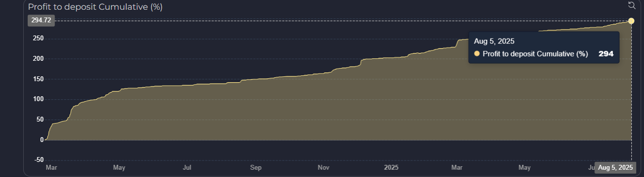Click the Mar label after 2025
The height and width of the screenshot is (177, 644).
click(x=457, y=167)
